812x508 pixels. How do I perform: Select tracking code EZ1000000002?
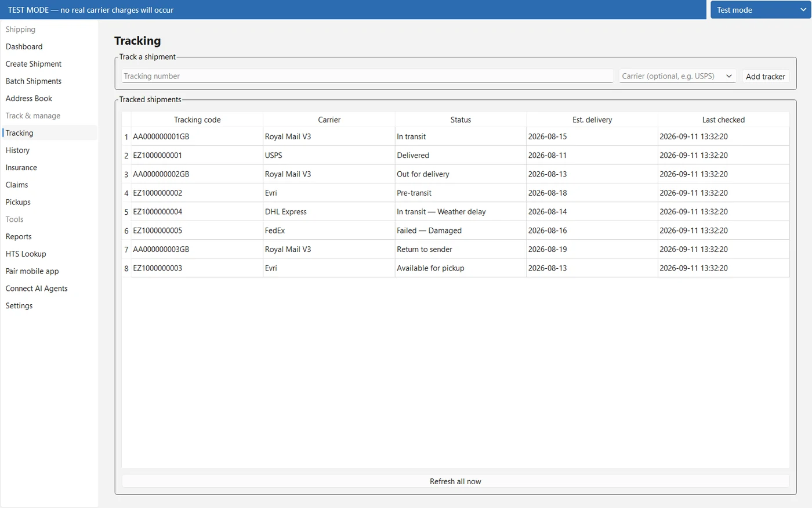click(197, 193)
